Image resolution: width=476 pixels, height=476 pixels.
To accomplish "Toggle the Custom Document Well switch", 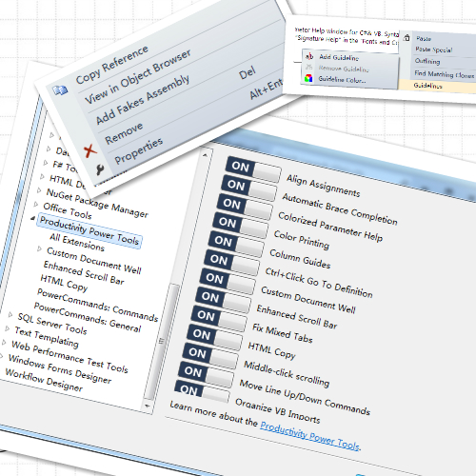I will click(228, 281).
